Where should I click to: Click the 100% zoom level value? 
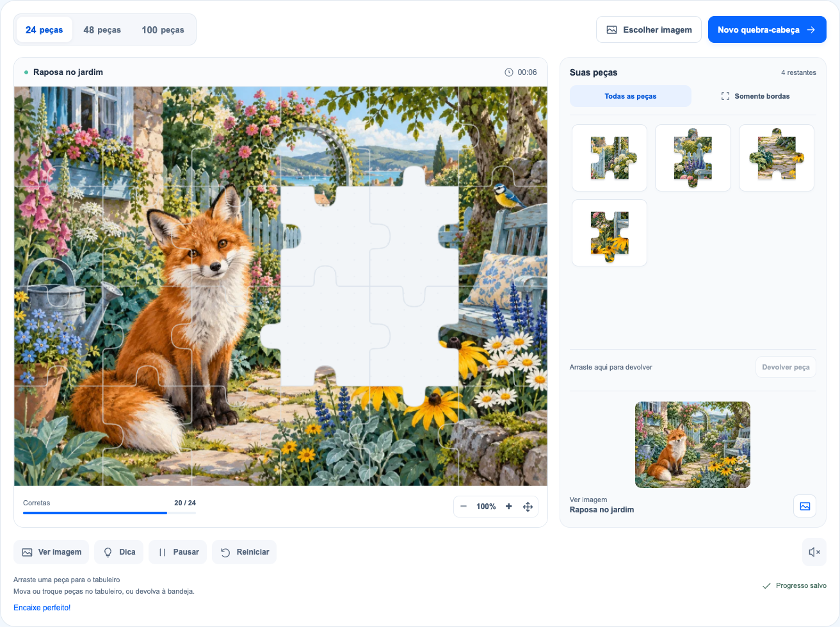pos(486,507)
